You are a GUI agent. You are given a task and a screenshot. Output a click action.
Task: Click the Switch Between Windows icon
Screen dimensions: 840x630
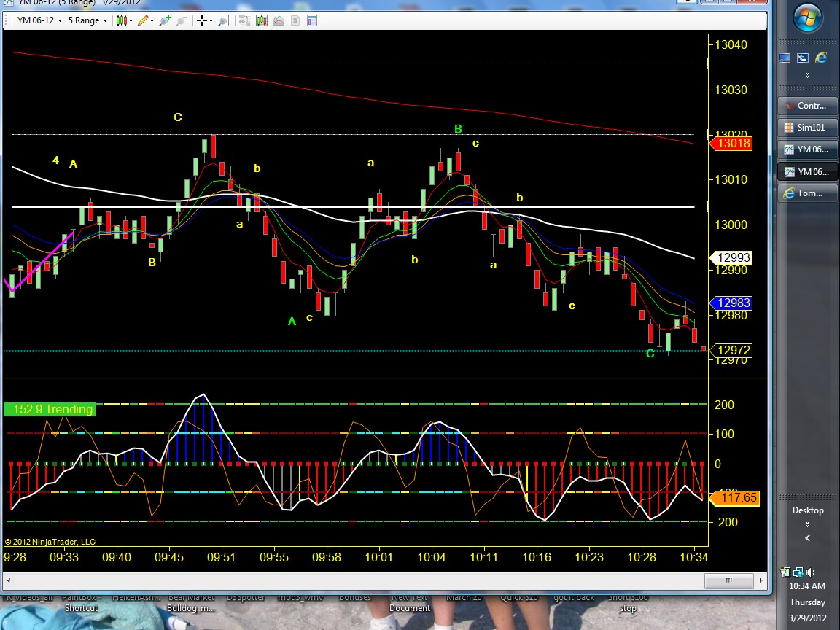point(803,58)
